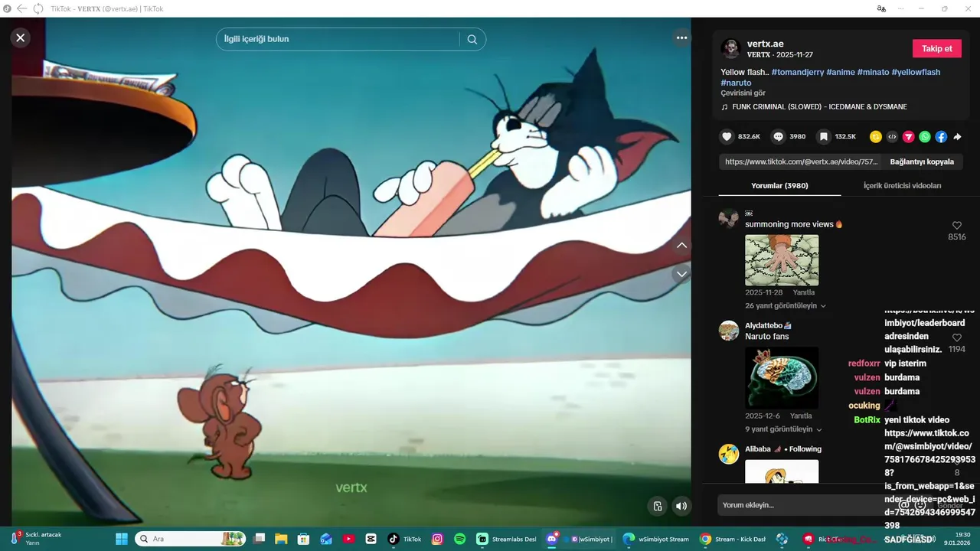Like the 'summoning more views' comment
This screenshot has height=551, width=980.
[956, 226]
